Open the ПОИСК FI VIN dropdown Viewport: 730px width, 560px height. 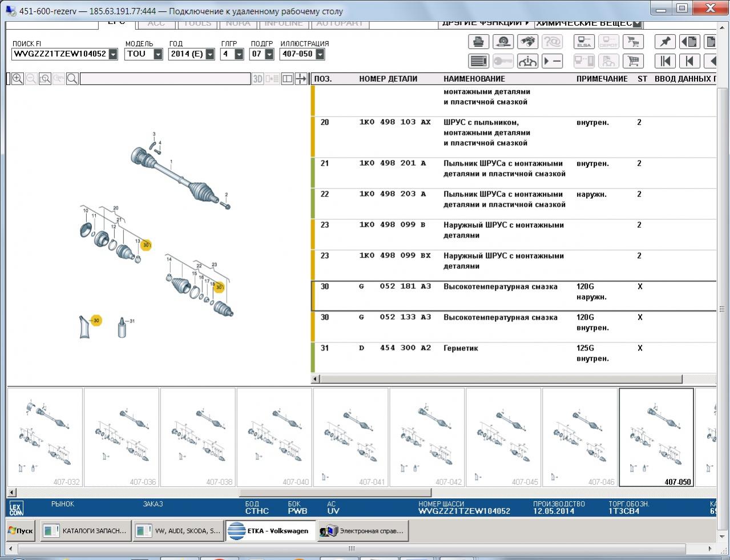pos(113,54)
